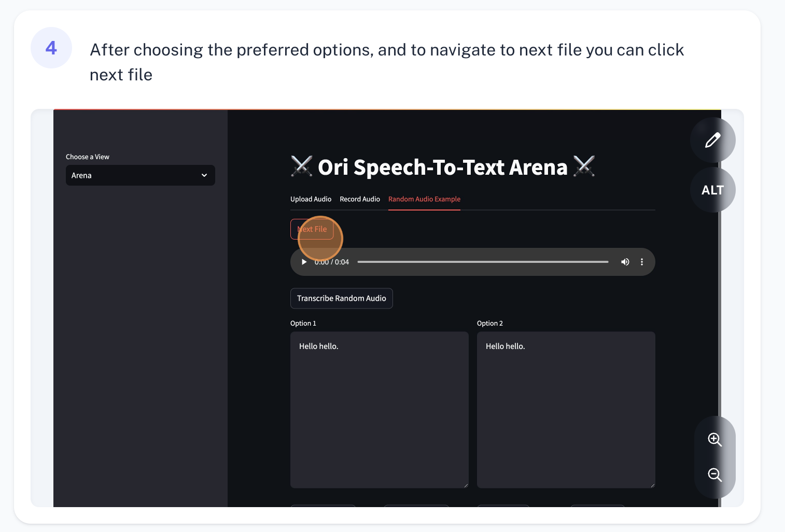Click Transcribe Random Audio button
This screenshot has width=785, height=532.
[342, 298]
